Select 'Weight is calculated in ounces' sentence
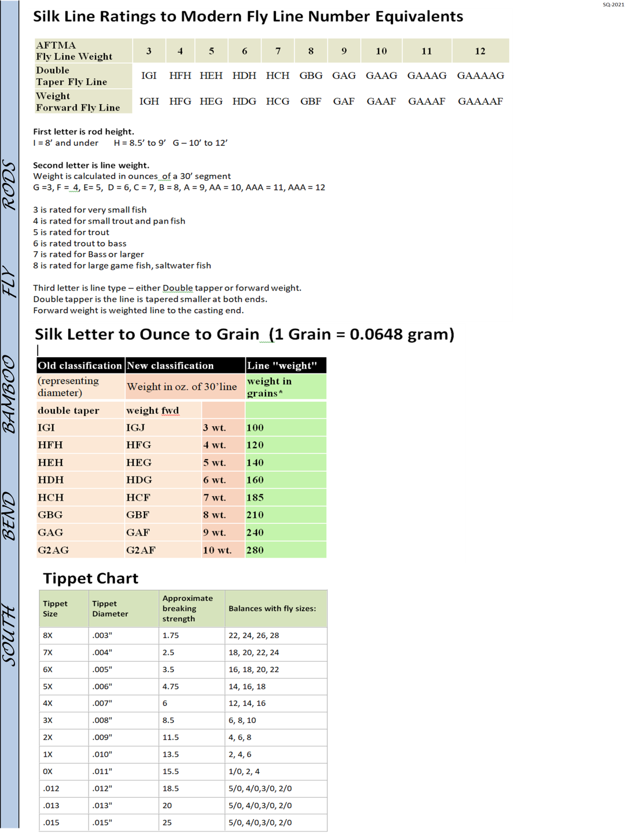The width and height of the screenshot is (625, 840). 132,176
